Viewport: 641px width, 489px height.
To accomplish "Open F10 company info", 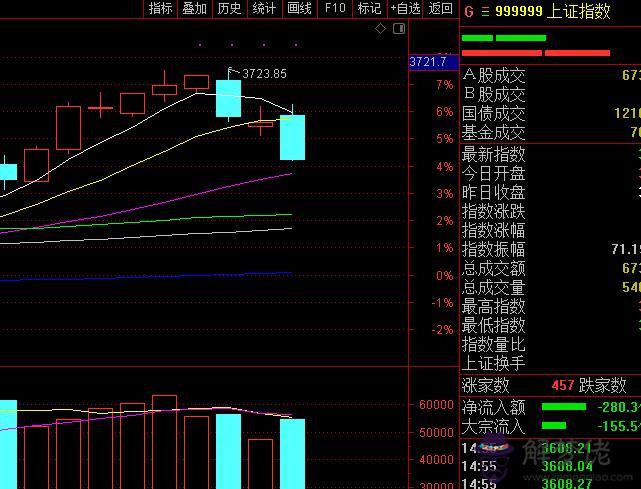I will pyautogui.click(x=335, y=9).
